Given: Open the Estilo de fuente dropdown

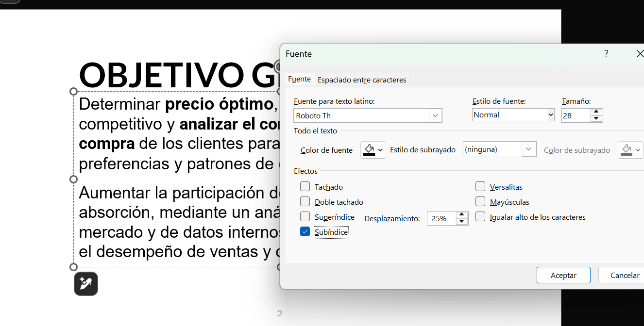Looking at the screenshot, I should coord(550,115).
